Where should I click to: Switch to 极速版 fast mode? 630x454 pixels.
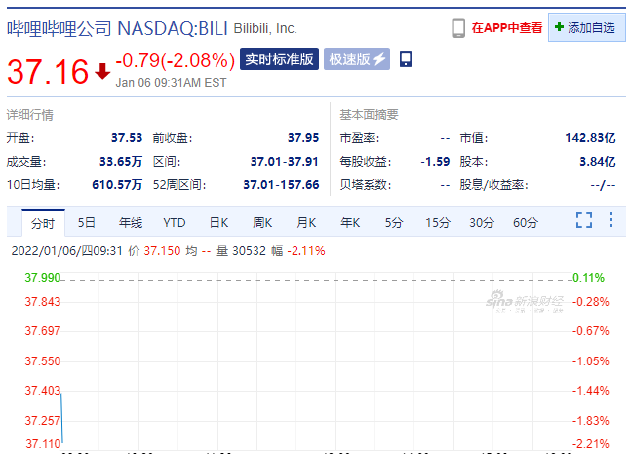click(357, 59)
